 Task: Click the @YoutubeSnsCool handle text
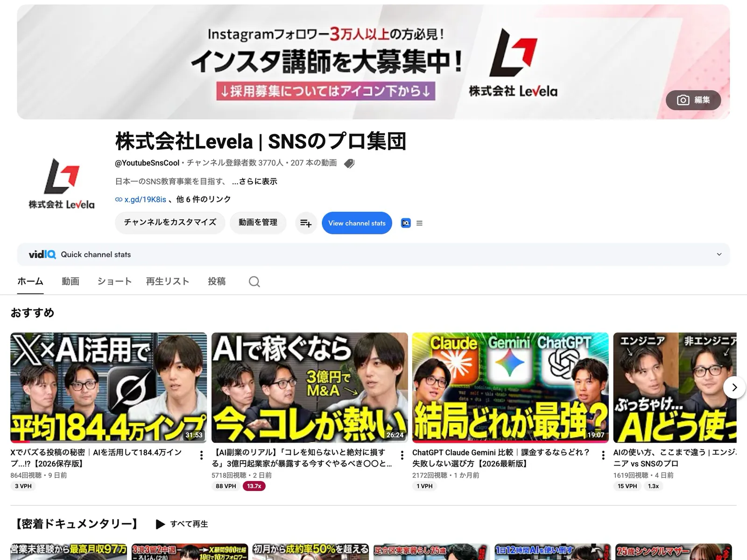click(x=147, y=163)
